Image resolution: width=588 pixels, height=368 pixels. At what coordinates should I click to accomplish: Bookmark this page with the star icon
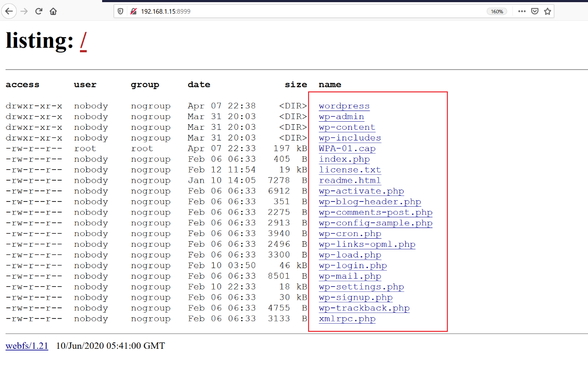click(x=547, y=12)
